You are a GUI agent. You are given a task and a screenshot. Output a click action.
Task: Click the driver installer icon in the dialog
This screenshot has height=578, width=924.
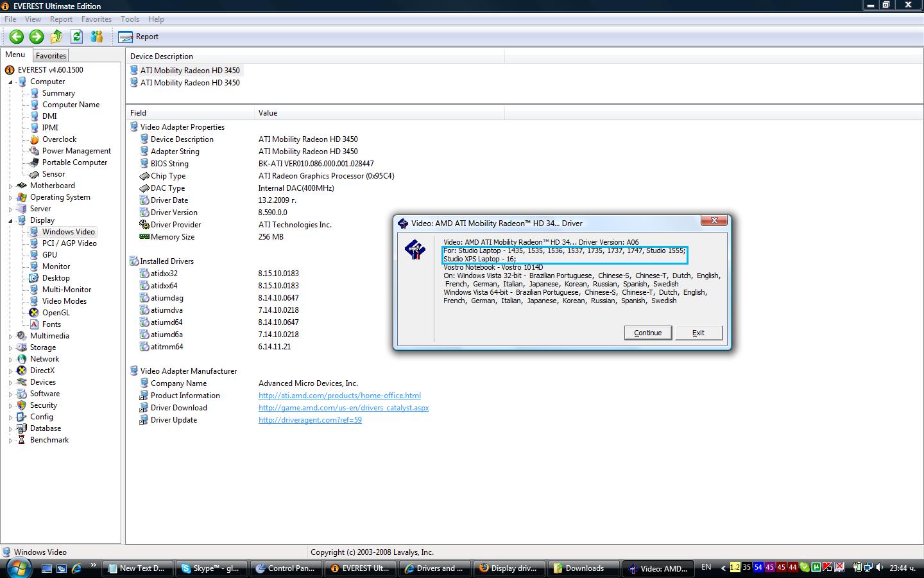415,249
